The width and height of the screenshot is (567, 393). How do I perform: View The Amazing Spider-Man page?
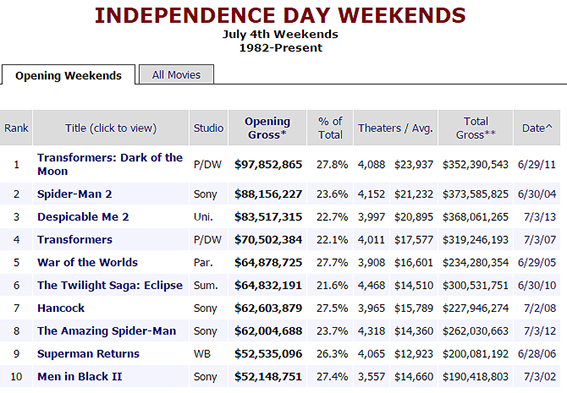(x=107, y=331)
